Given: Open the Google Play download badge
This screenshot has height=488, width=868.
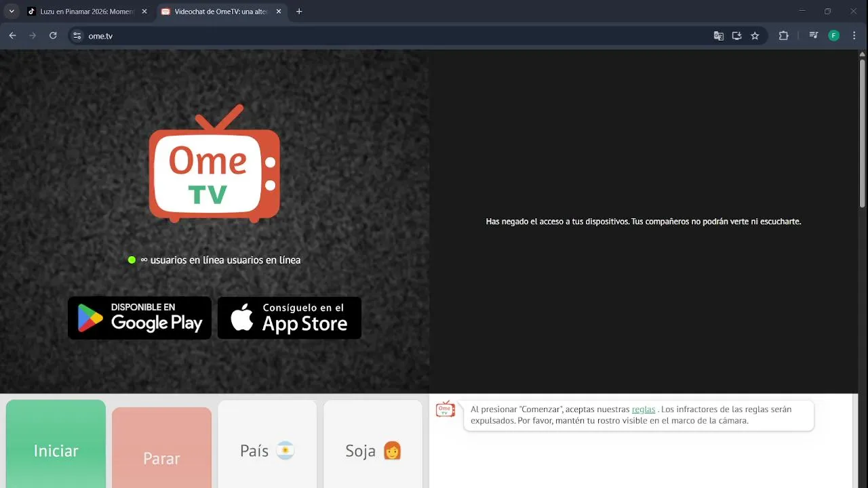Looking at the screenshot, I should point(140,318).
